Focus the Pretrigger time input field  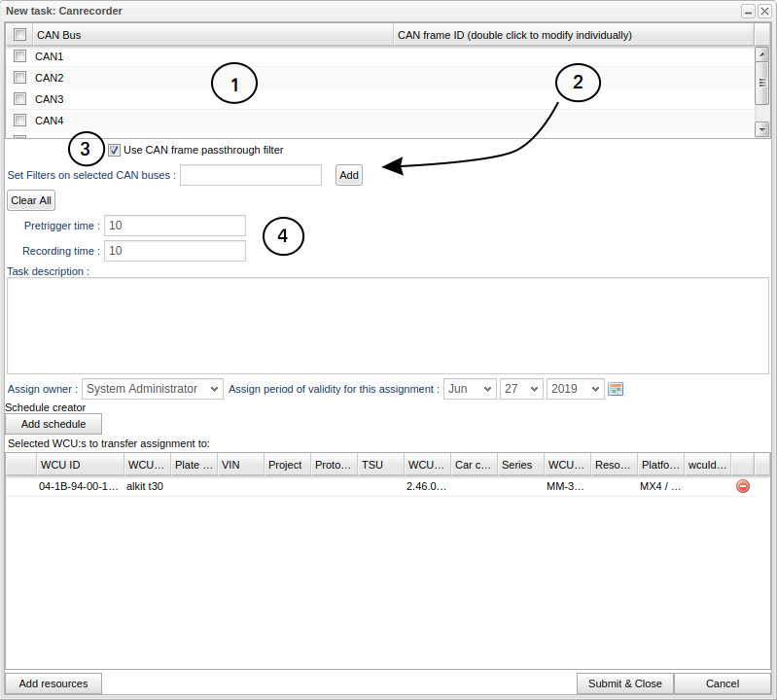[175, 226]
